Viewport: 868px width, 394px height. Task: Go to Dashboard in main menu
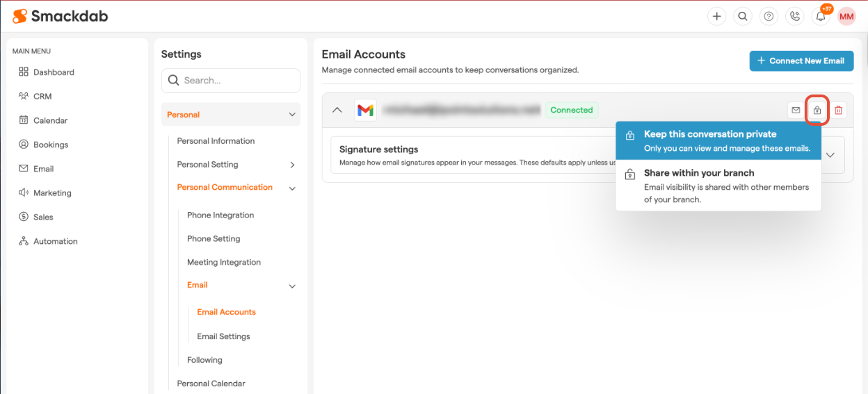[54, 72]
